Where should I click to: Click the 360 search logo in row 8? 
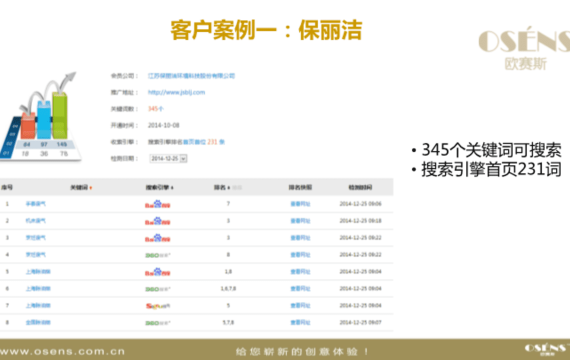(x=158, y=323)
